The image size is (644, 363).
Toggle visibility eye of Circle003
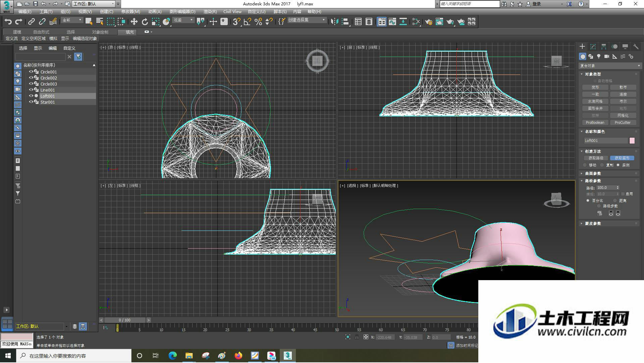tap(31, 84)
